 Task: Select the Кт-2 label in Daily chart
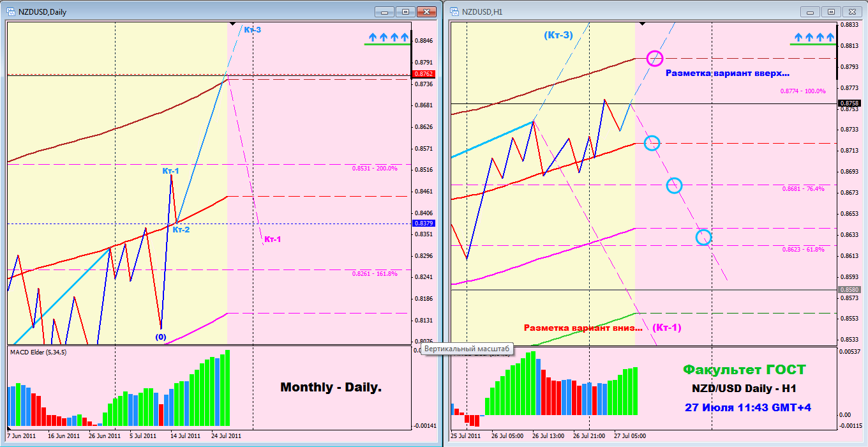tap(181, 230)
